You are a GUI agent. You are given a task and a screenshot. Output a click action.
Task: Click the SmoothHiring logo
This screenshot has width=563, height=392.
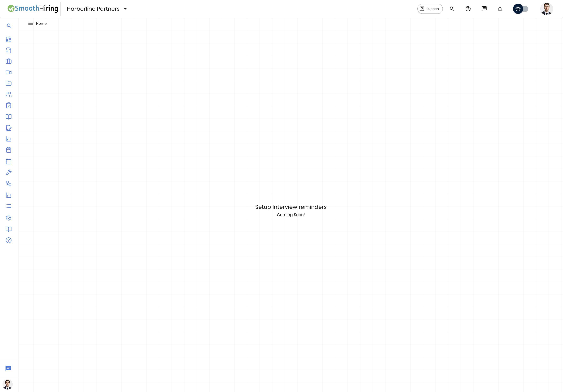(33, 9)
